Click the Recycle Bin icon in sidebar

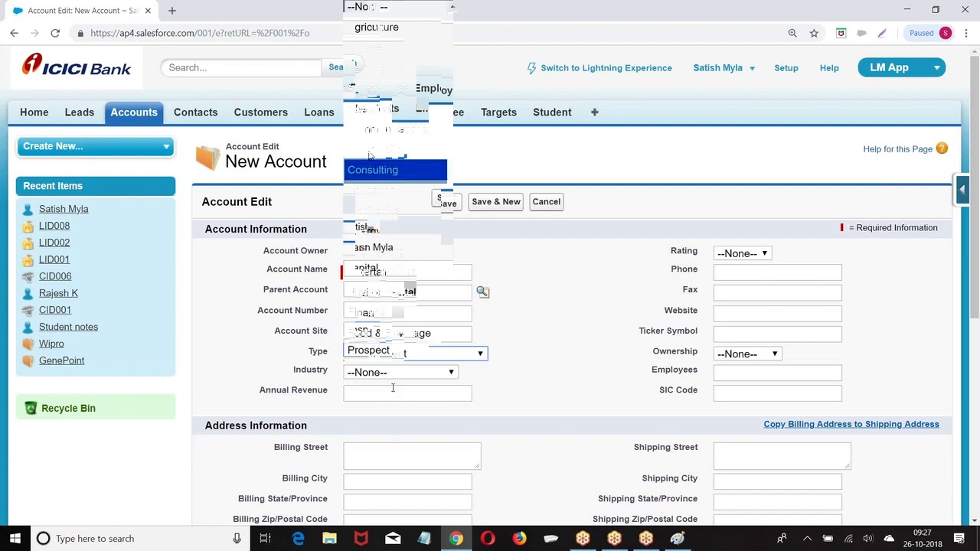click(x=31, y=408)
